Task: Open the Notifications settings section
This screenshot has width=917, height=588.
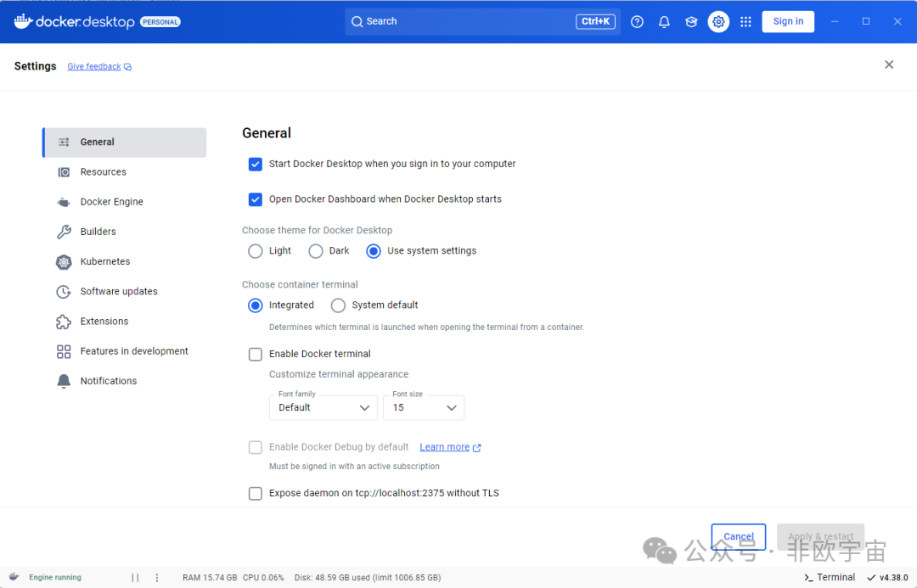Action: point(125,380)
